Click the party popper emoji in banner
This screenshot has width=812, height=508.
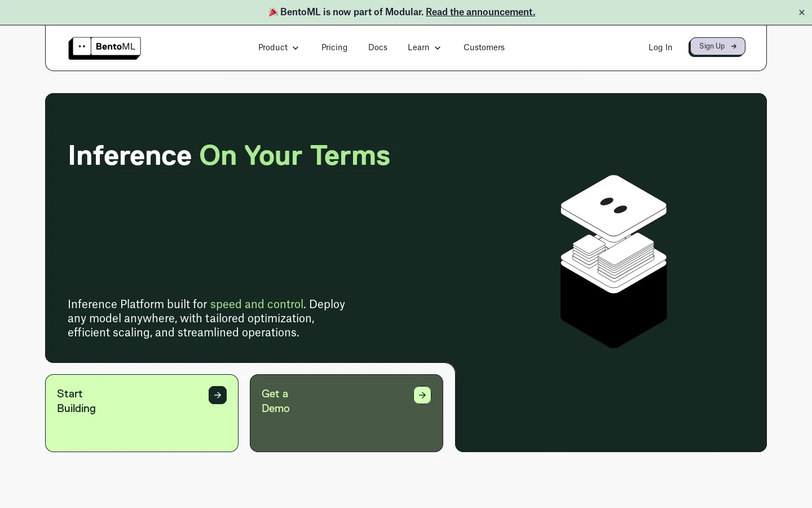coord(273,12)
